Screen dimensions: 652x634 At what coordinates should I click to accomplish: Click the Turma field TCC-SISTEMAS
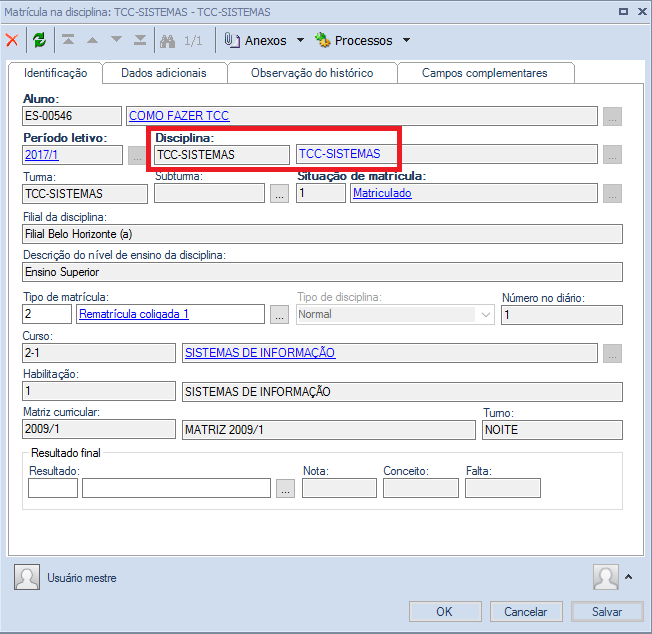pyautogui.click(x=85, y=194)
